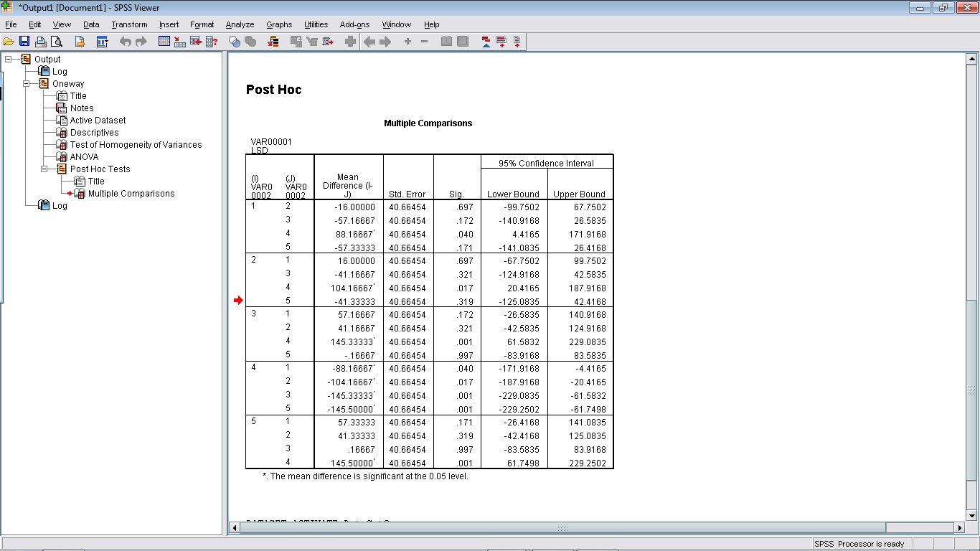Open the Graphs menu
Image resolution: width=980 pixels, height=551 pixels.
[x=279, y=24]
